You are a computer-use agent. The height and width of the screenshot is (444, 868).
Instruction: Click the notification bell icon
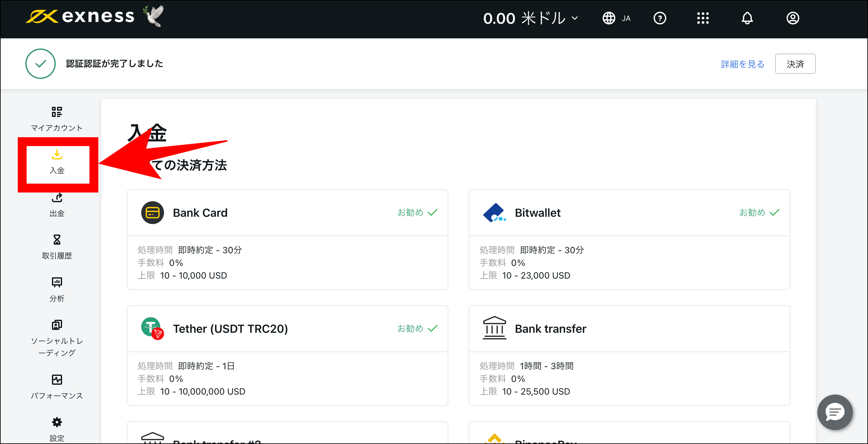pyautogui.click(x=747, y=18)
